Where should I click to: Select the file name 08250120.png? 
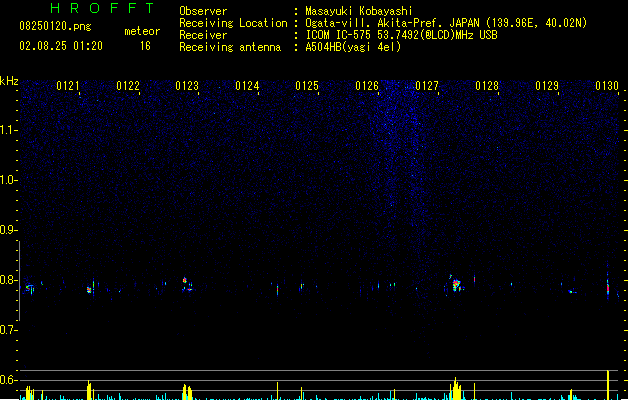tap(55, 26)
